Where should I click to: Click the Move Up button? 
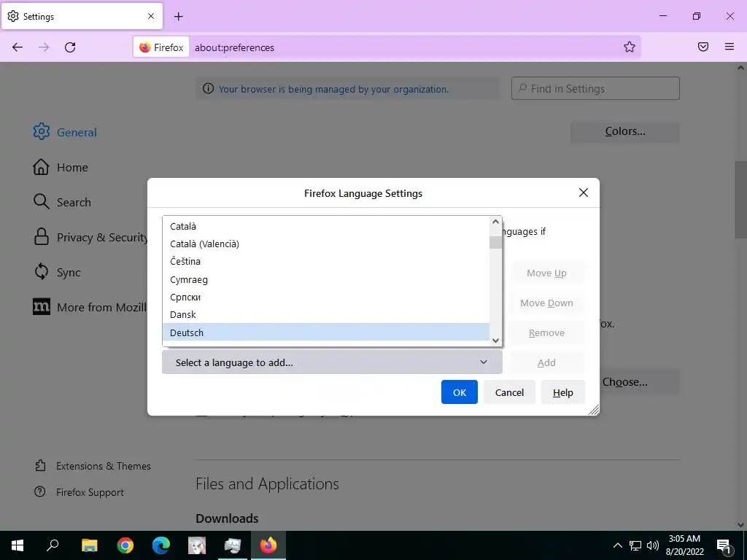[x=546, y=273]
